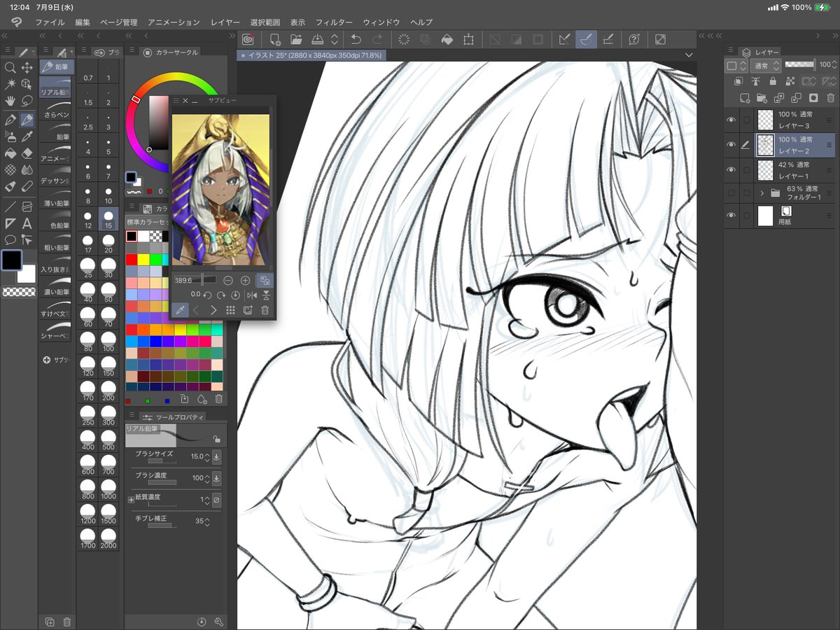Select the Auto select magic wand tool
The image size is (840, 630).
tap(10, 85)
